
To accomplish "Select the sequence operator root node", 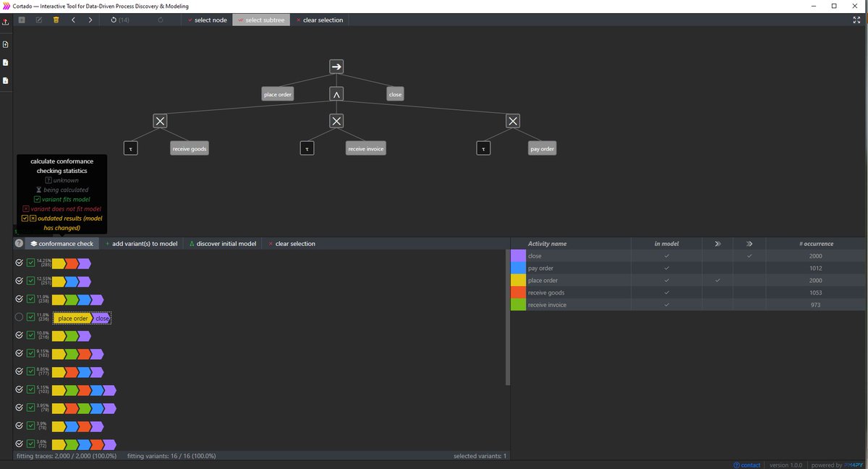I will coord(336,67).
